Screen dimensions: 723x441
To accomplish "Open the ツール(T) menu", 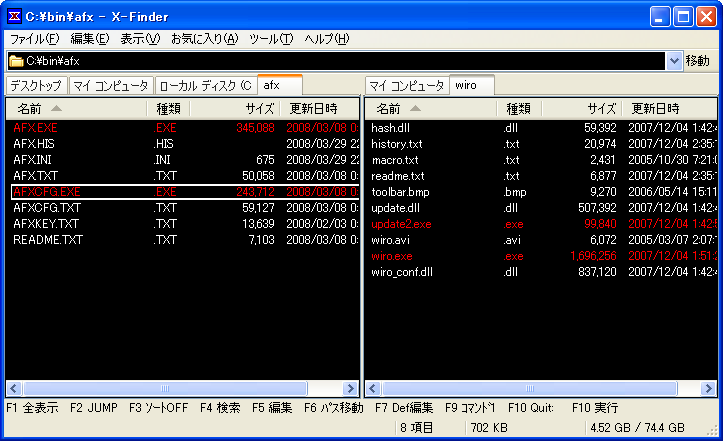I will 270,39.
